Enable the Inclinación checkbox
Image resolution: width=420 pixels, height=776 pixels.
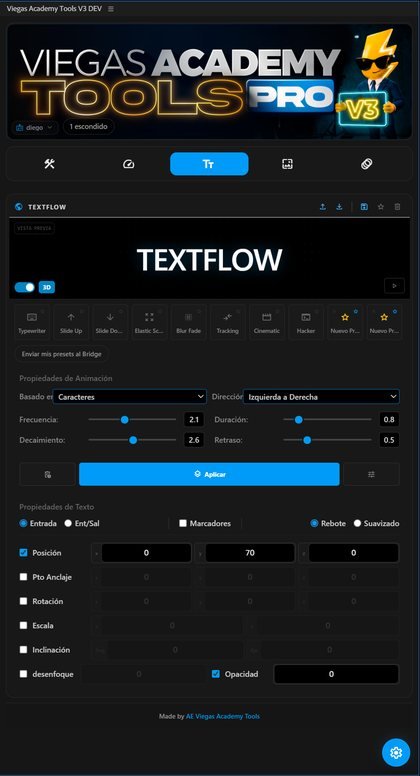(23, 650)
